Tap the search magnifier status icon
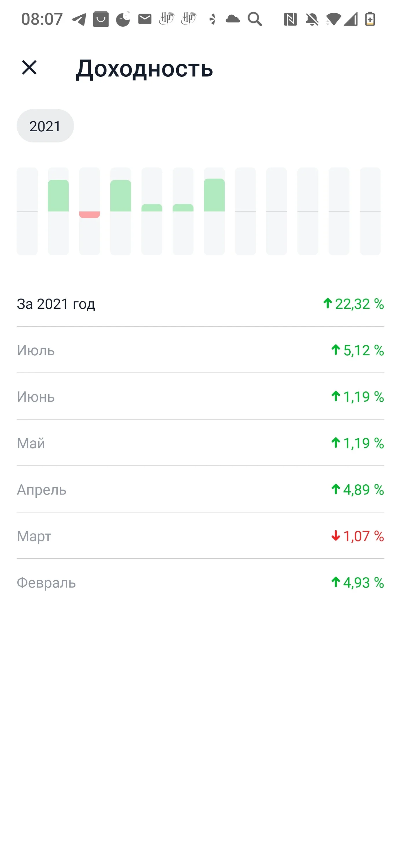This screenshot has width=401, height=868. coord(254,19)
